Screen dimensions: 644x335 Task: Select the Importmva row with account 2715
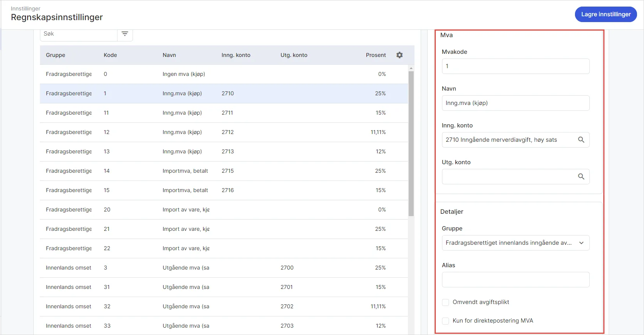coord(224,171)
